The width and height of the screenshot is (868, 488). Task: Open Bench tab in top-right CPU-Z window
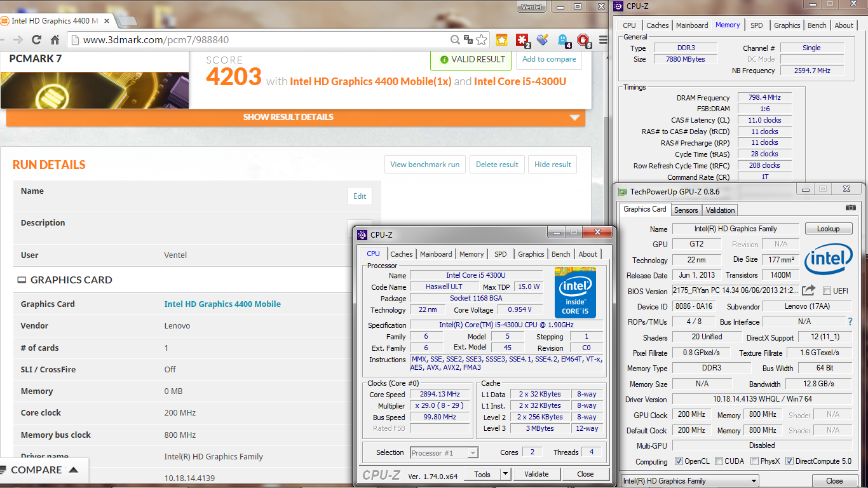tap(817, 25)
